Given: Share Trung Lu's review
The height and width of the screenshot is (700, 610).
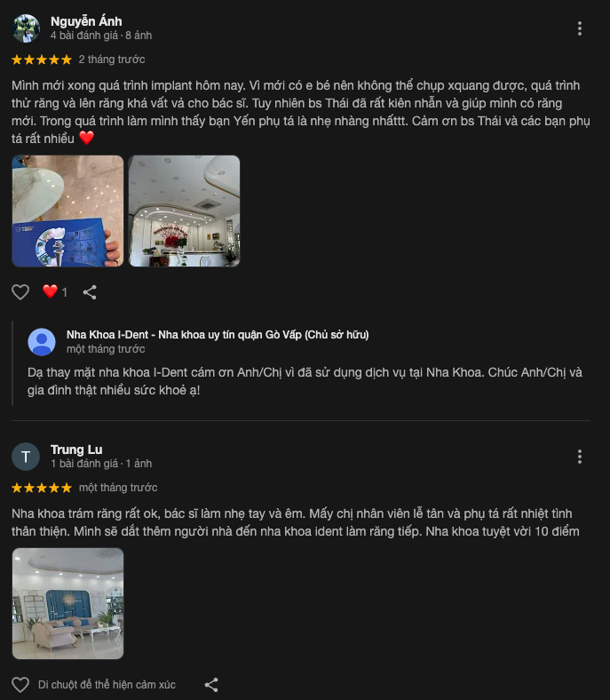Looking at the screenshot, I should 211,684.
